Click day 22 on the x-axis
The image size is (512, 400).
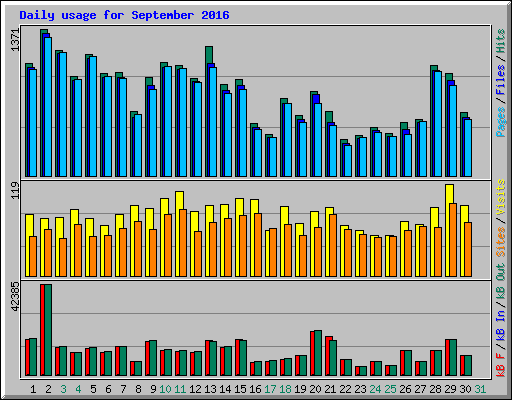[345, 389]
